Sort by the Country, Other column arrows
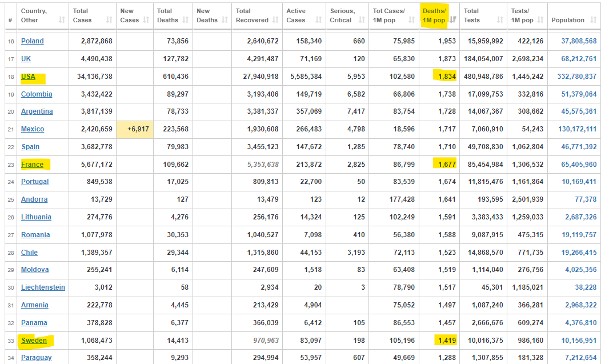 62,20
